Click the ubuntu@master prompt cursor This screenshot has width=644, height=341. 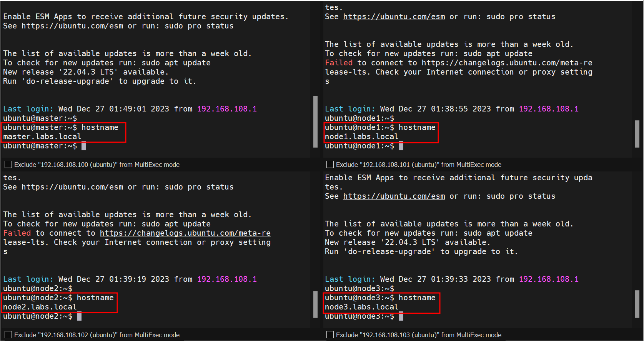[x=84, y=146]
